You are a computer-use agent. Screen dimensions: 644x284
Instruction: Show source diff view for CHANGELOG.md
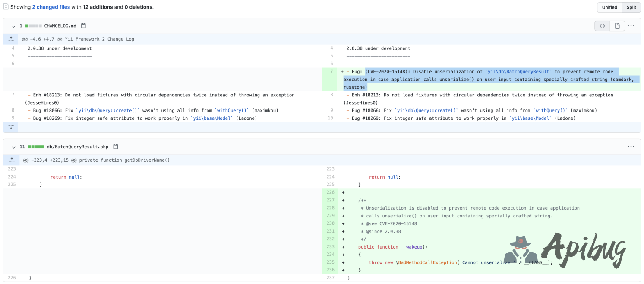tap(602, 26)
